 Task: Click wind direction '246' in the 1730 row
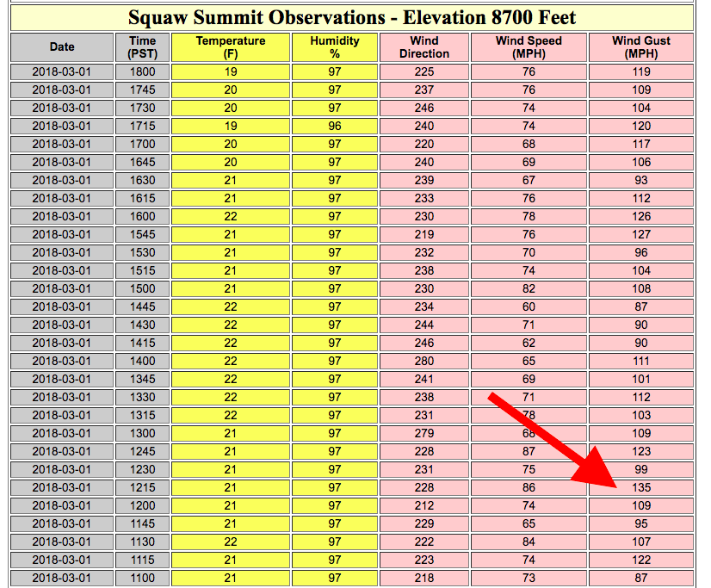424,108
